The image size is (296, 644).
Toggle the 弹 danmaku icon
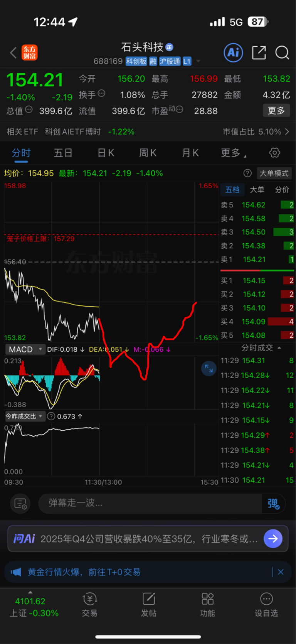coord(274,503)
